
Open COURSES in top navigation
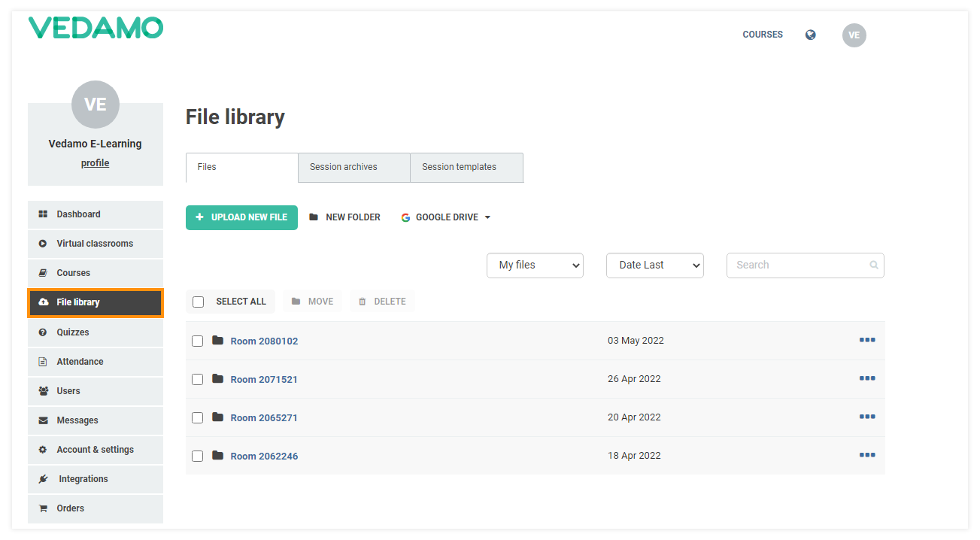point(763,35)
